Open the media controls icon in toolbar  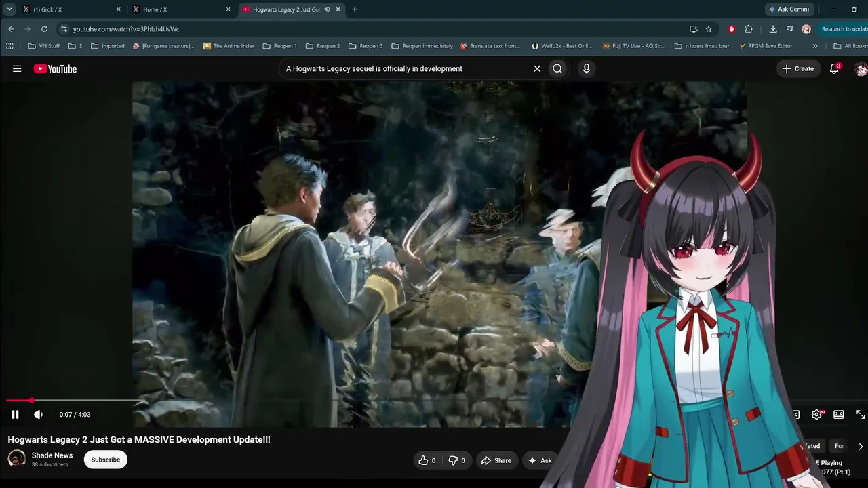coord(790,29)
